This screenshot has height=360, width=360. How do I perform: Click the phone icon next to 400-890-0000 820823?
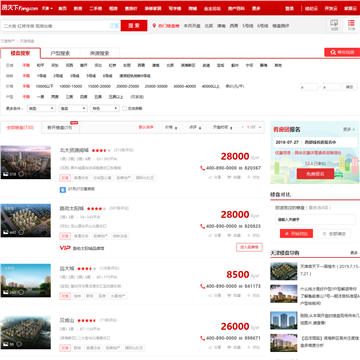point(202,226)
